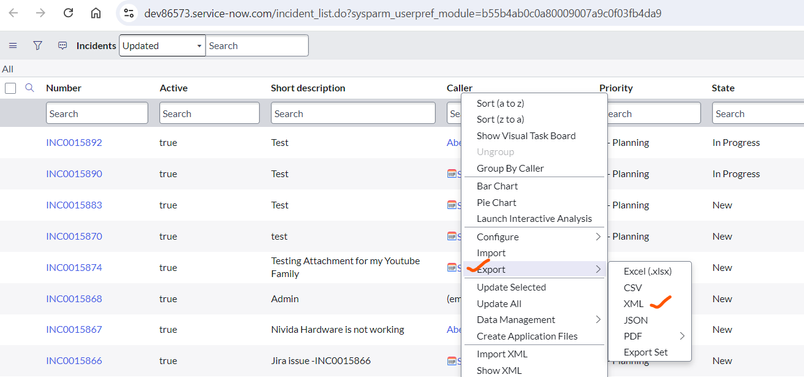Expand the Configure submenu
The image size is (804, 377).
click(534, 237)
